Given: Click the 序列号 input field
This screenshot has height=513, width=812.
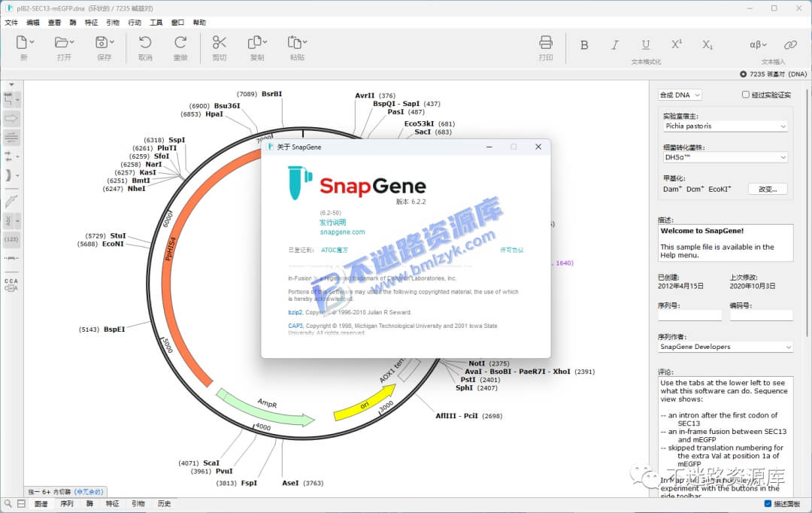Looking at the screenshot, I should point(689,315).
